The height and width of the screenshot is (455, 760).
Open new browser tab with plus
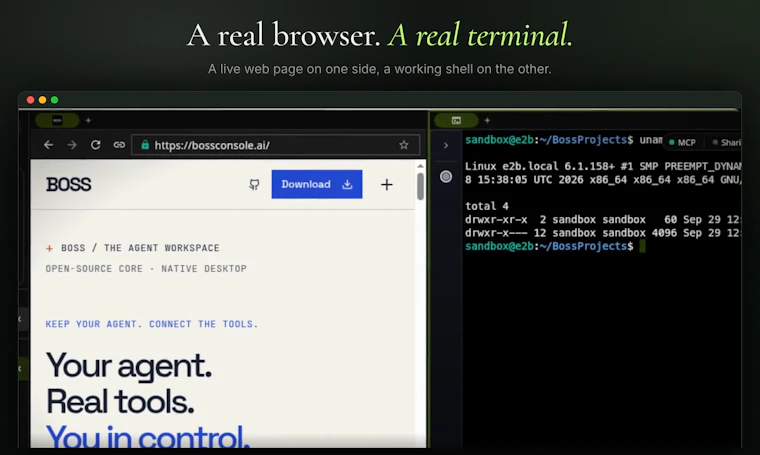(88, 120)
